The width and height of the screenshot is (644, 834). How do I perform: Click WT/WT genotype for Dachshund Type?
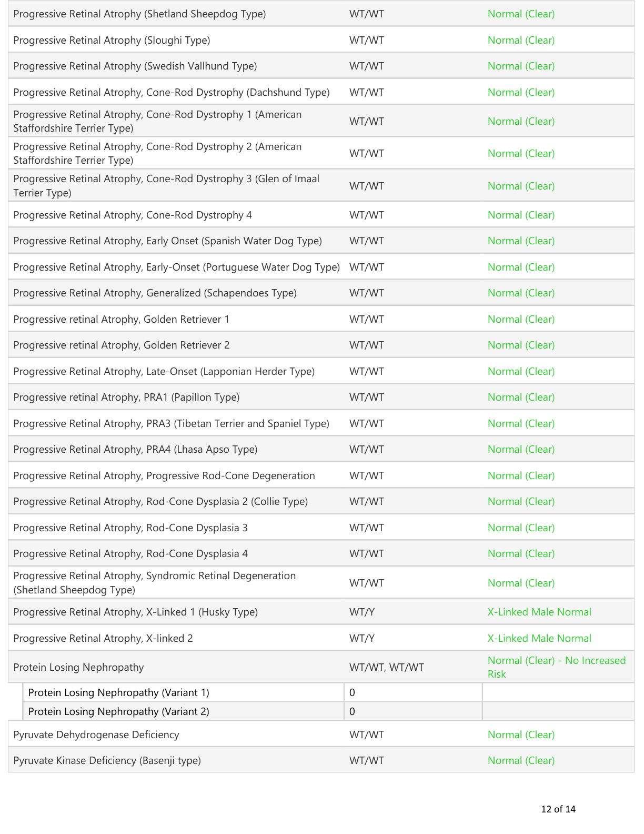tap(367, 92)
